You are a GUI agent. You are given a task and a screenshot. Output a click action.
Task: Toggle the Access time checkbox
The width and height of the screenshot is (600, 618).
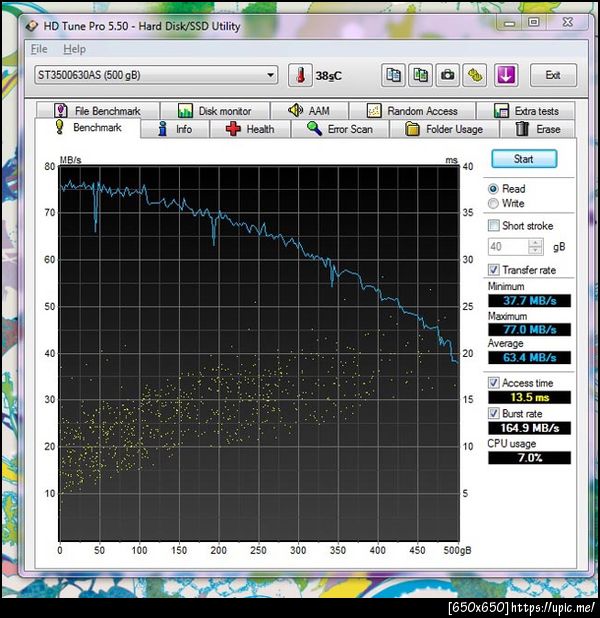tap(494, 383)
